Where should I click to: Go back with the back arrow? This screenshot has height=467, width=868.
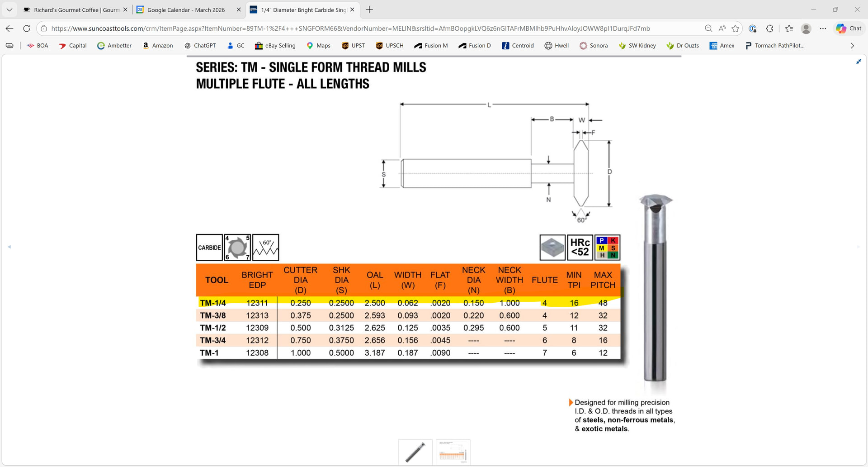click(x=9, y=29)
